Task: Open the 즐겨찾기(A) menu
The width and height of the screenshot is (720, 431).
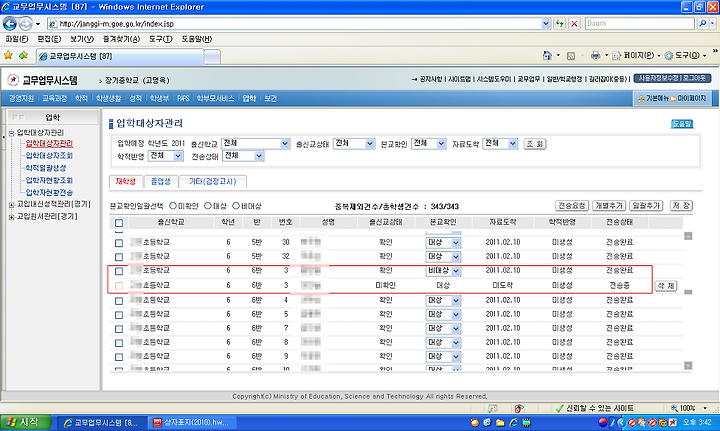Action: point(121,39)
